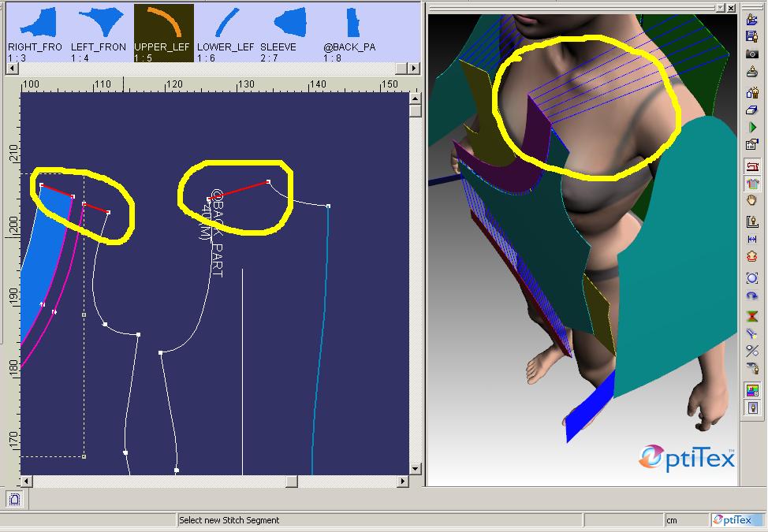This screenshot has width=768, height=532.
Task: Select the hand pan tool
Action: click(x=752, y=200)
